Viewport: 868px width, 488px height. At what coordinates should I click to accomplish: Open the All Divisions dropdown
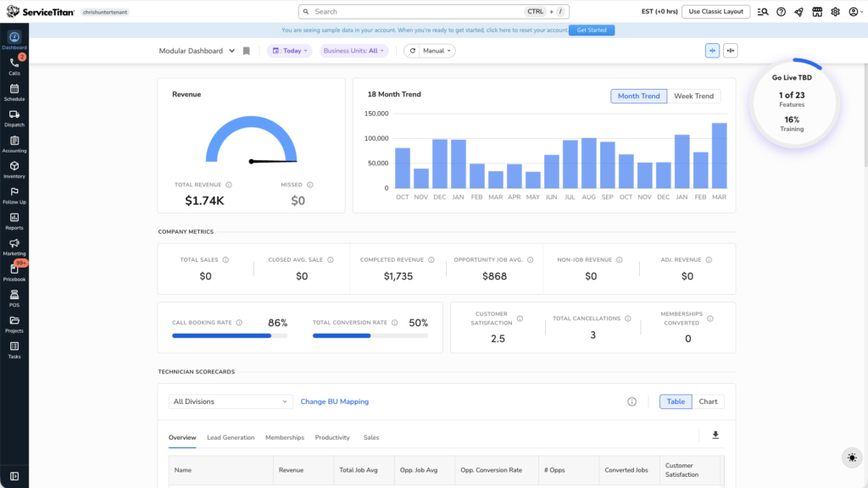pyautogui.click(x=231, y=402)
